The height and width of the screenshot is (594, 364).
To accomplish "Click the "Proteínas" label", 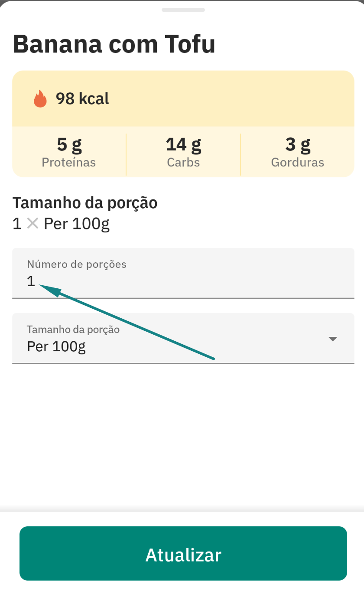I will 69,163.
